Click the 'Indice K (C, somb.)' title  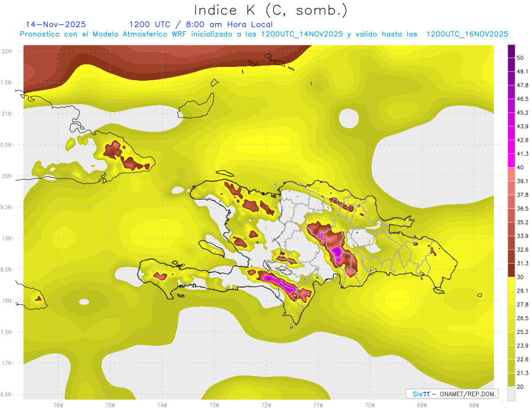coord(271,10)
